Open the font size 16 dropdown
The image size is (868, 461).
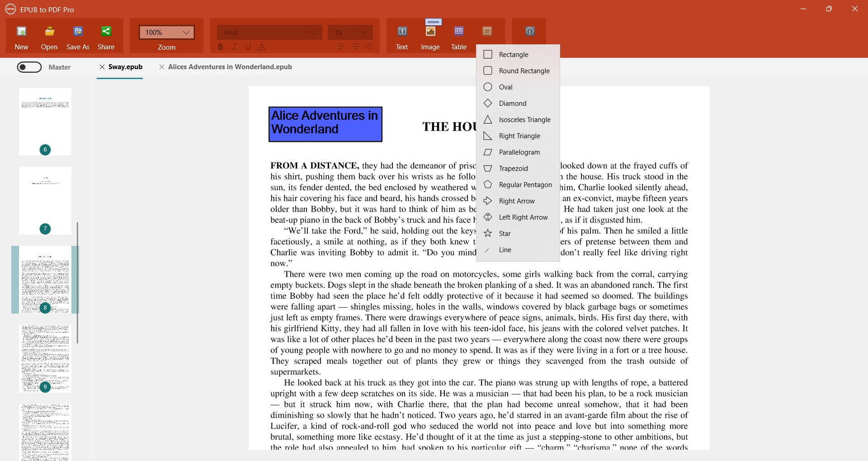coord(350,33)
